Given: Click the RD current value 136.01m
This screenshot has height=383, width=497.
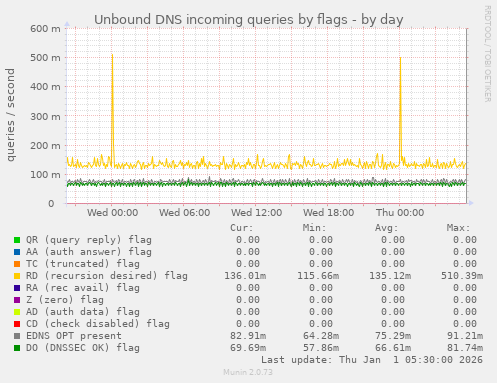Looking at the screenshot, I should (245, 276).
